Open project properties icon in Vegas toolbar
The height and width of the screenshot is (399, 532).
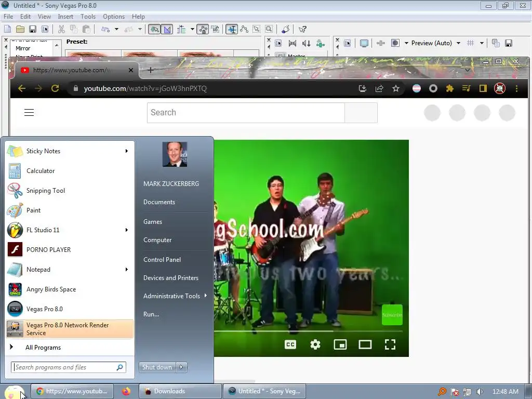(45, 29)
